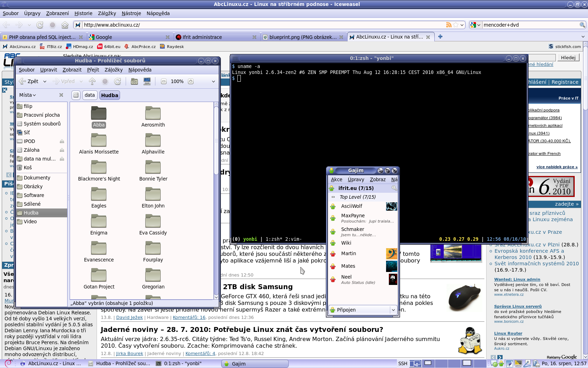
Task: Open Přejít menu in file browser
Action: [93, 70]
